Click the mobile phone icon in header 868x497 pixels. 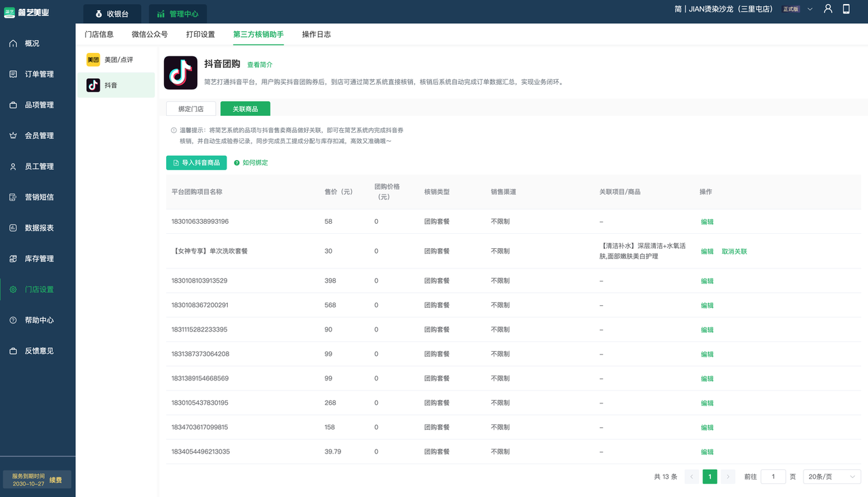tap(846, 9)
